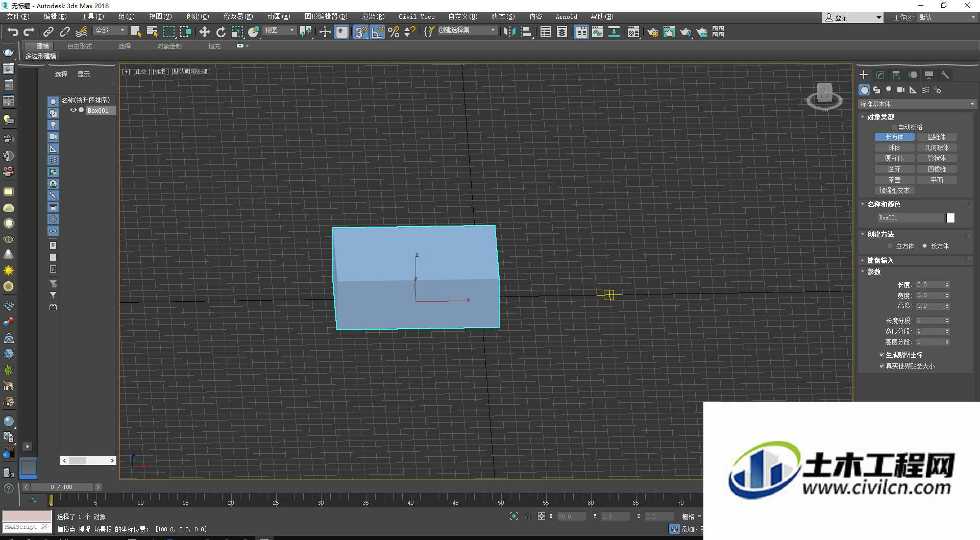The height and width of the screenshot is (540, 980).
Task: Open the 渲染(R) menu
Action: point(373,17)
